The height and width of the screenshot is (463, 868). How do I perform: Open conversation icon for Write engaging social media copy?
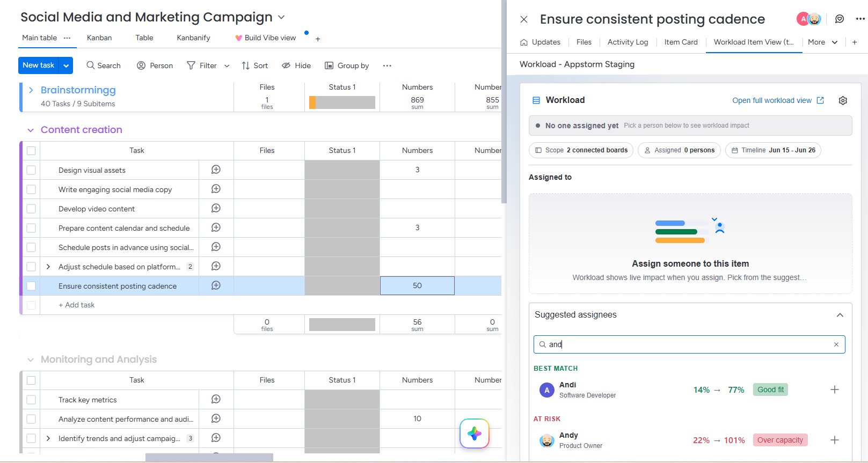[216, 189]
